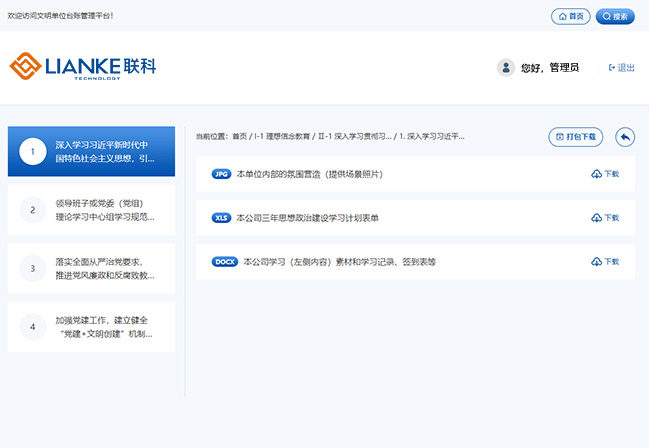Click the DOCX file type badge
Screen dimensions: 649x448
pos(225,261)
